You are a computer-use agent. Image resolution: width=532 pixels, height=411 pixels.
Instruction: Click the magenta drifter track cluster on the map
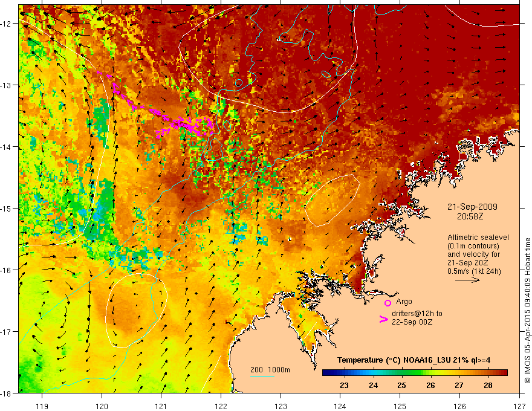click(x=156, y=105)
